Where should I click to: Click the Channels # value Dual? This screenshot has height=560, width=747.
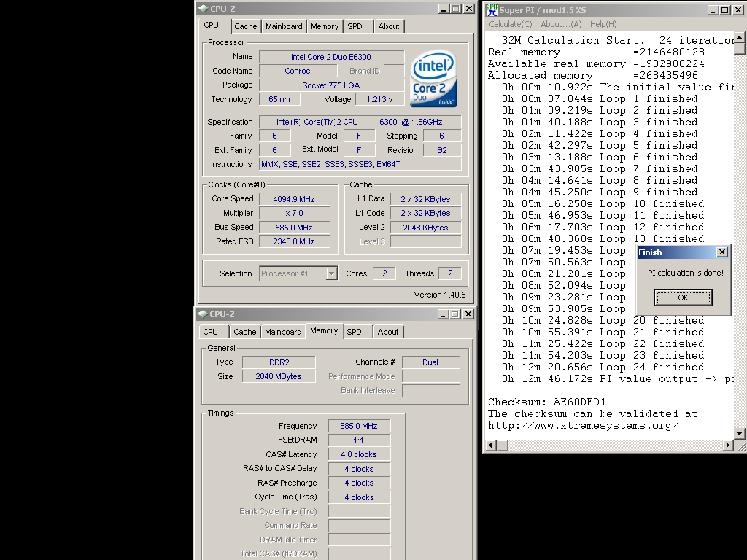[430, 362]
